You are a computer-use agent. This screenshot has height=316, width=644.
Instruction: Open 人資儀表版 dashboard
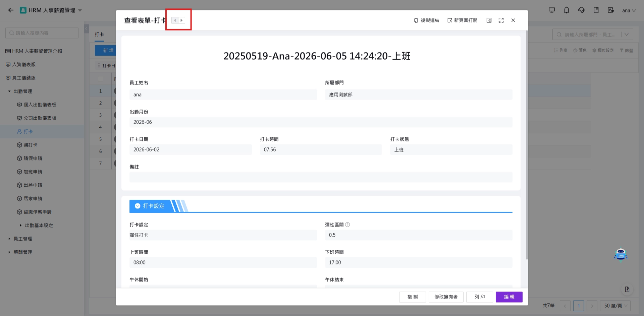pos(20,64)
